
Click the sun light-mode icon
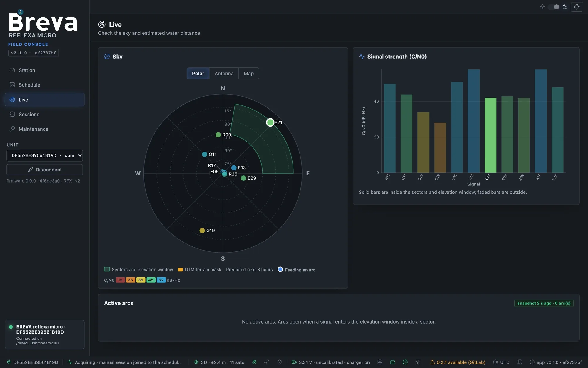pyautogui.click(x=542, y=7)
